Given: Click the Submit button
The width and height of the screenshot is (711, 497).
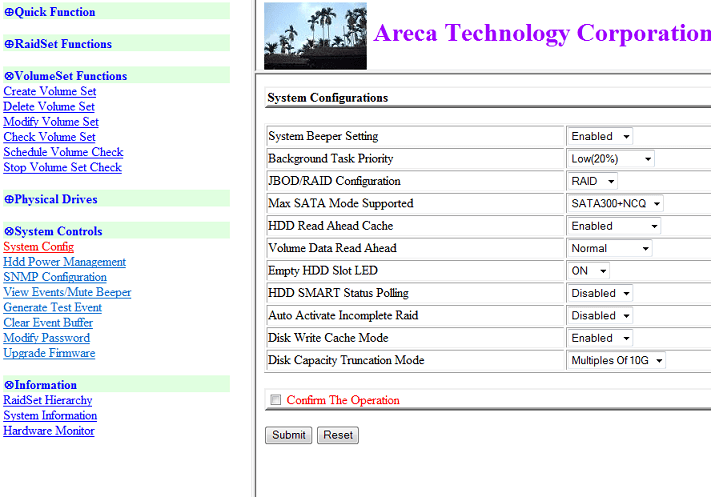Looking at the screenshot, I should click(288, 435).
